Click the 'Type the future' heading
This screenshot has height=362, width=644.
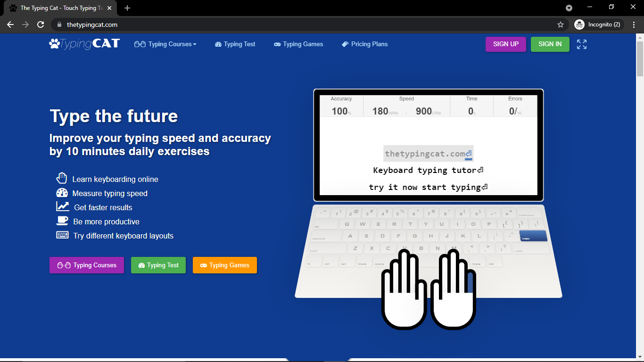(x=114, y=116)
